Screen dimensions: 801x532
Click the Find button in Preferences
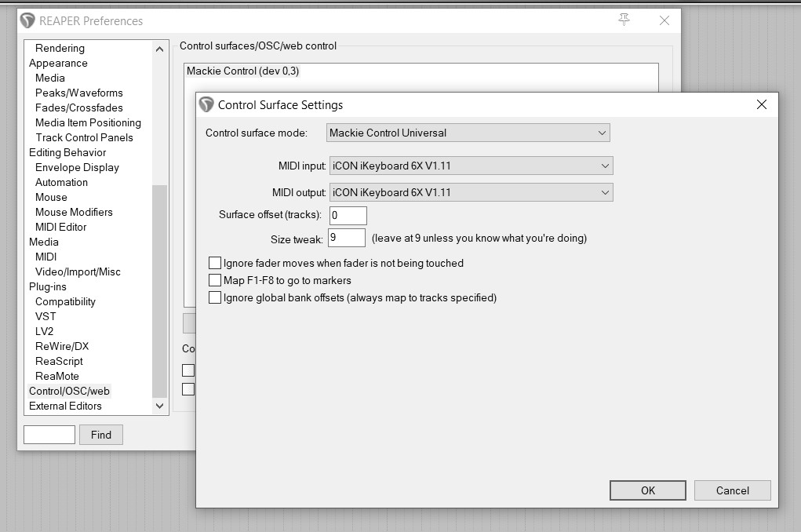(101, 435)
